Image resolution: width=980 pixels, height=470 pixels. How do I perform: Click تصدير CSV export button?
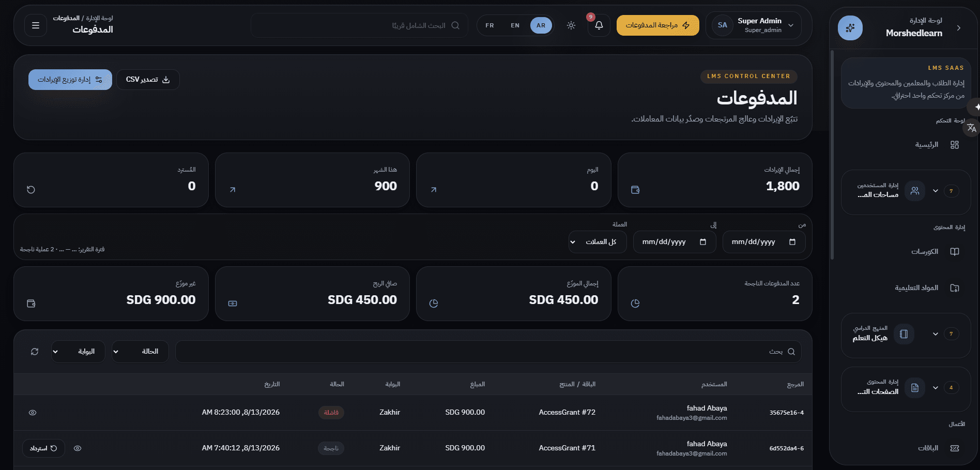(148, 80)
